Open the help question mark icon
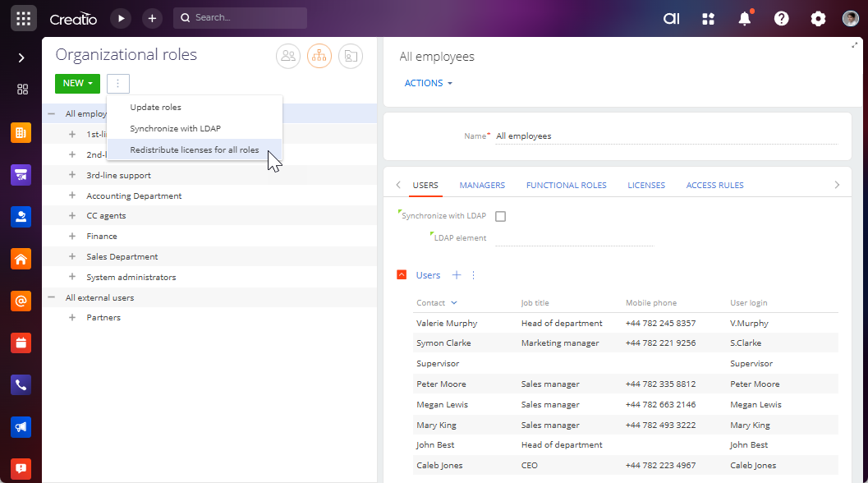The image size is (868, 483). [x=782, y=18]
